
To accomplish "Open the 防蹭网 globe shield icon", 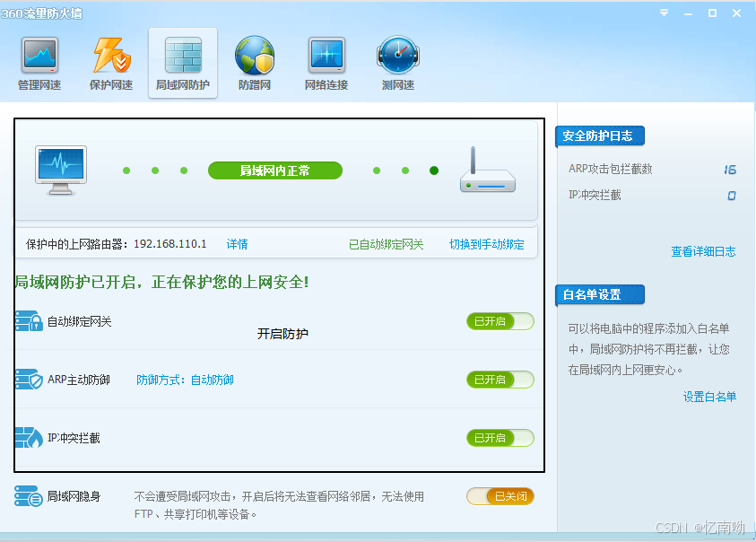I will point(255,63).
